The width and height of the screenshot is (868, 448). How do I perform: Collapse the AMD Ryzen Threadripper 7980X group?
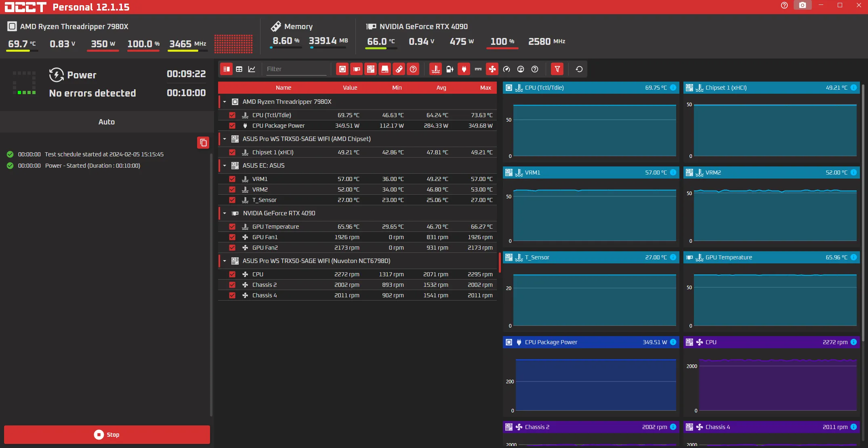click(x=225, y=102)
